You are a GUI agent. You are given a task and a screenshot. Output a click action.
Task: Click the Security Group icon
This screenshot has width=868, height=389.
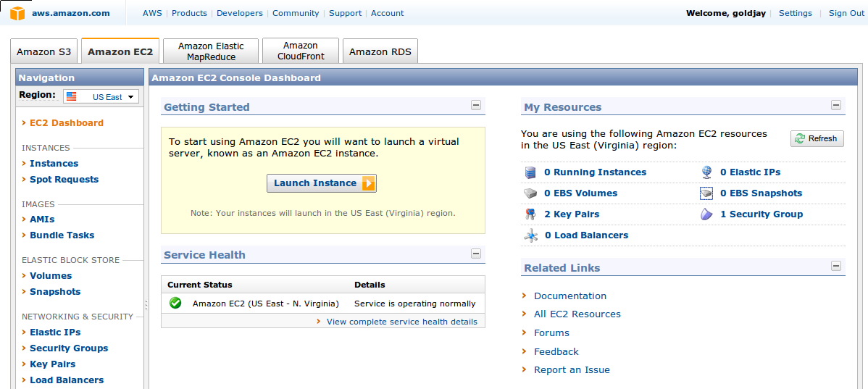[x=706, y=214]
